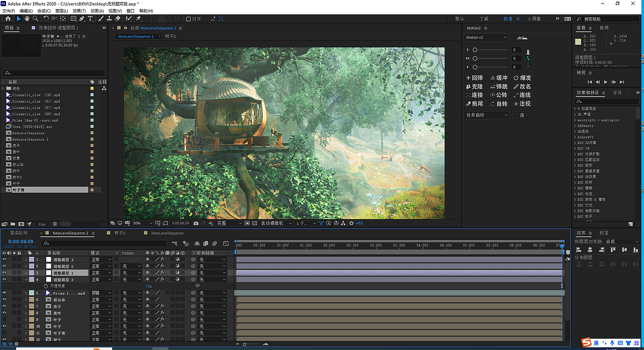Click the 克隆 button in Motion2
Viewport: 644px width, 350px height.
pyautogui.click(x=474, y=86)
